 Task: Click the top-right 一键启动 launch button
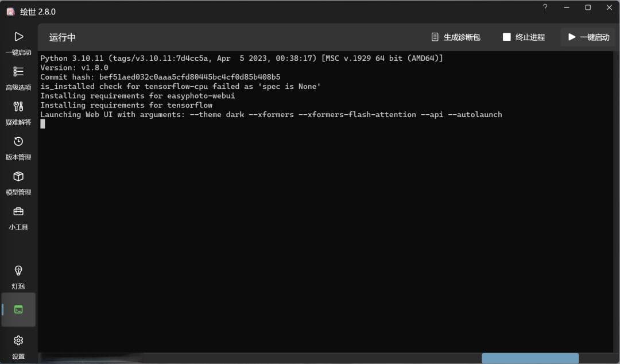tap(589, 37)
